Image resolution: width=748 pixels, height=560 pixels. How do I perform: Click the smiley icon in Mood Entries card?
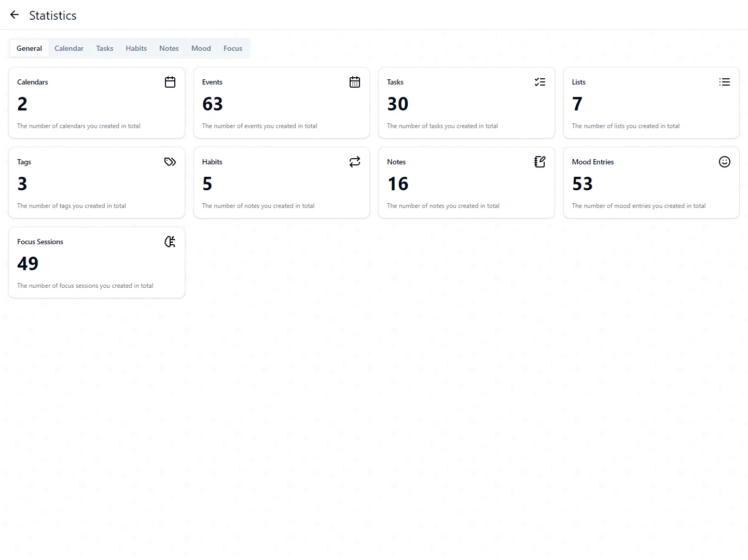pos(724,162)
